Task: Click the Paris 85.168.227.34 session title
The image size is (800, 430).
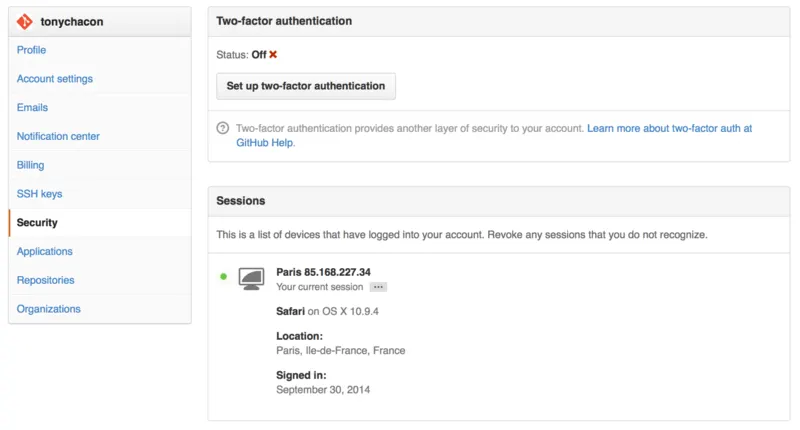Action: (x=323, y=272)
